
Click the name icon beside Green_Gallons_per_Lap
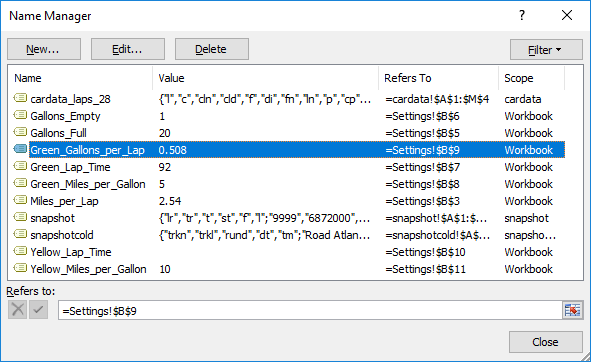click(20, 149)
